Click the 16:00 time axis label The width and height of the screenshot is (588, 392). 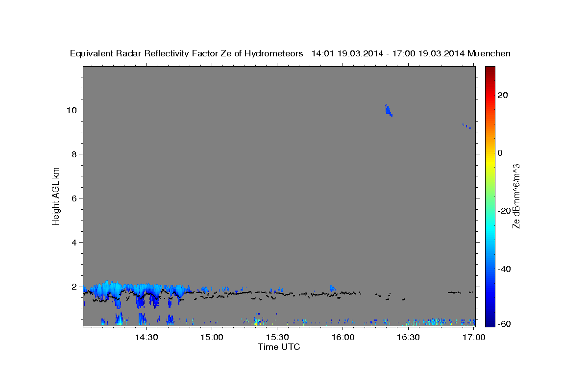tap(343, 337)
